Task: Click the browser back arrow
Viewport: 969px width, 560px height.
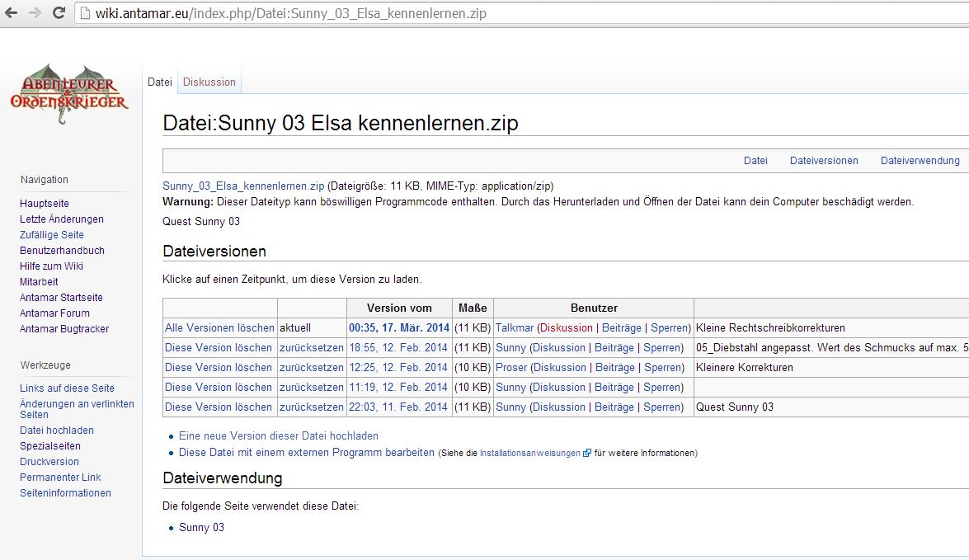Action: pyautogui.click(x=12, y=13)
